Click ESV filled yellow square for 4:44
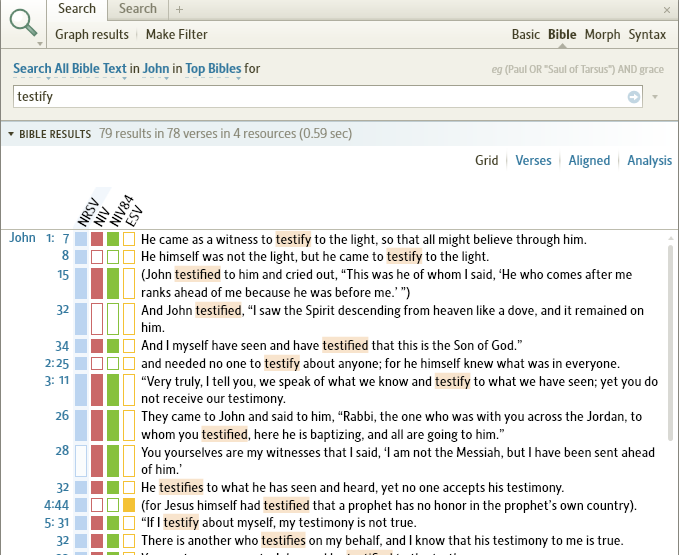Screen dimensions: 679x555 tap(129, 505)
